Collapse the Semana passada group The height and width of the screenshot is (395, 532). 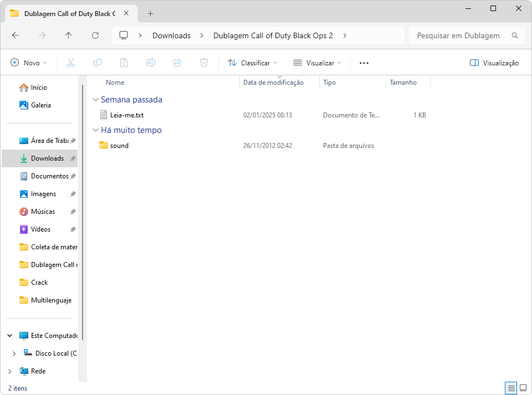click(96, 100)
